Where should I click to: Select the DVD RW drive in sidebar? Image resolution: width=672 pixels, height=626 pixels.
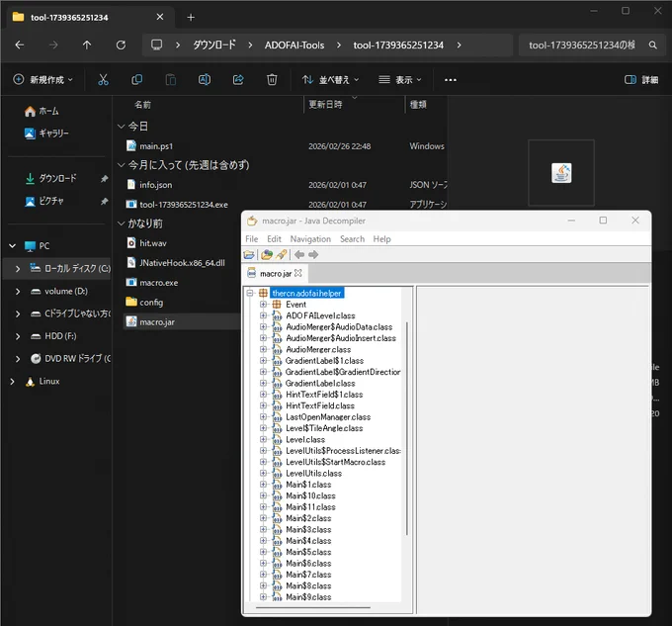(x=71, y=358)
